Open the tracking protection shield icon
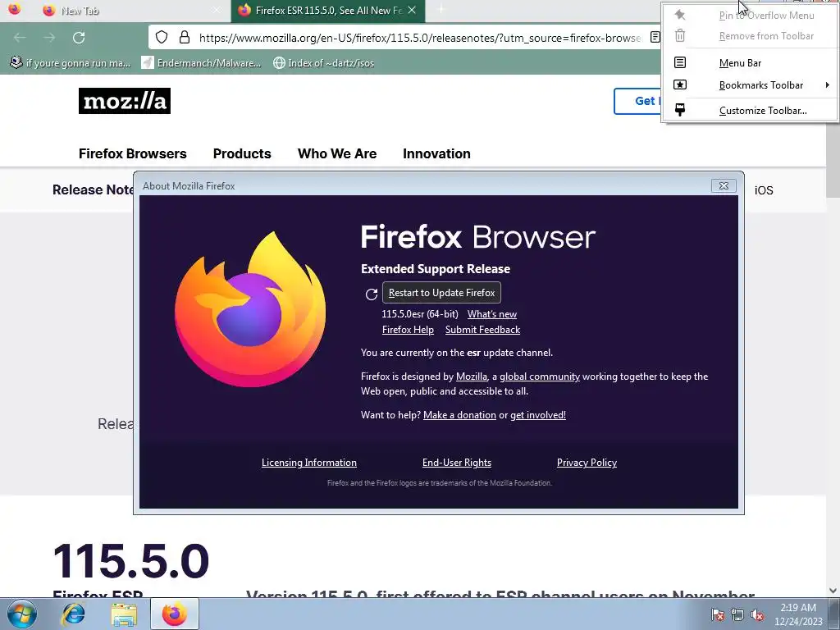 162,37
